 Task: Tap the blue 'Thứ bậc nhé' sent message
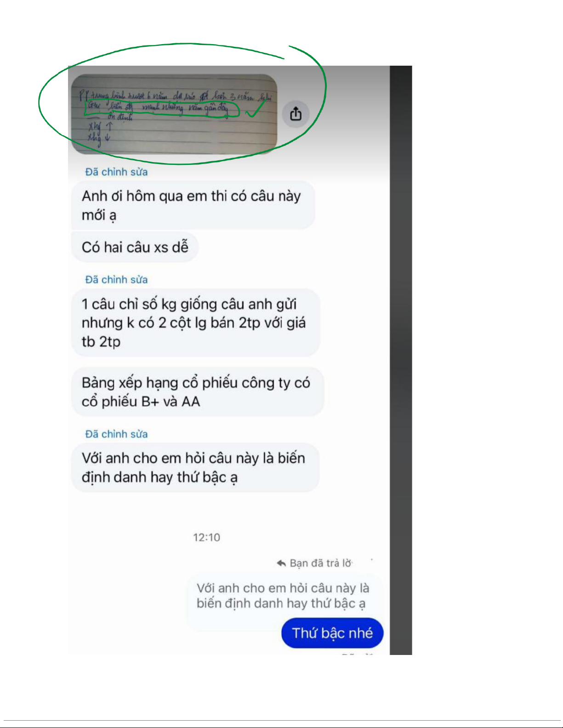332,633
